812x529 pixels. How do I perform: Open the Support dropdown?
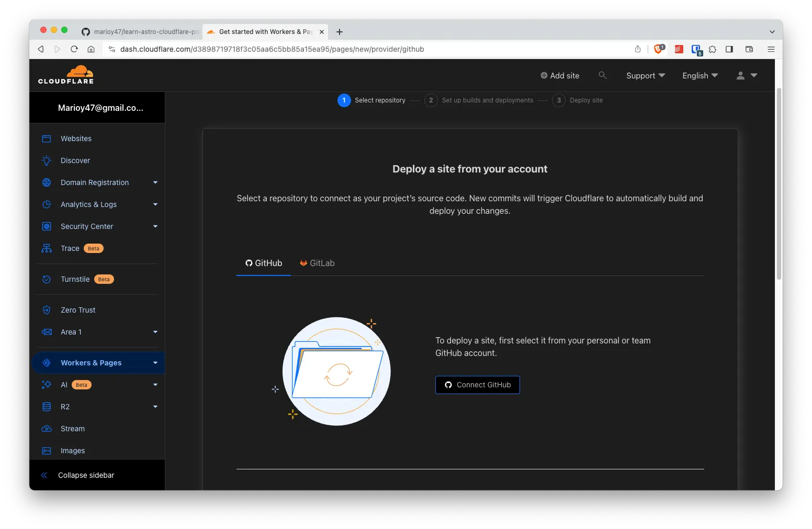tap(646, 76)
